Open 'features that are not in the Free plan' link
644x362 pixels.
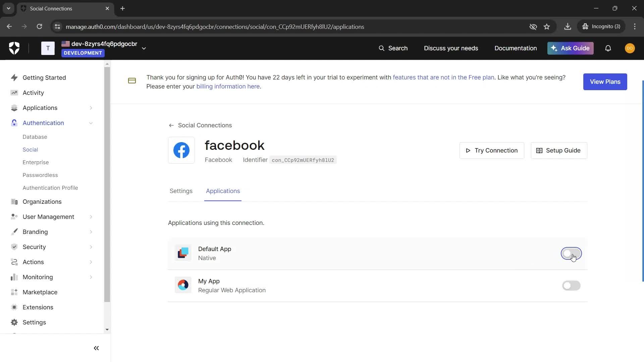(x=443, y=77)
